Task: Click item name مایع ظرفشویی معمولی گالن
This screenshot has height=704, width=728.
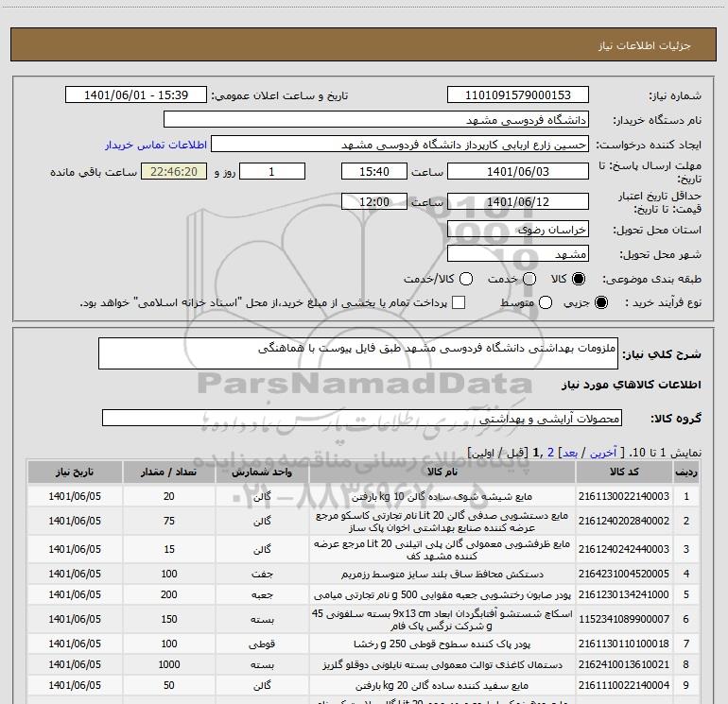Action: [x=442, y=549]
